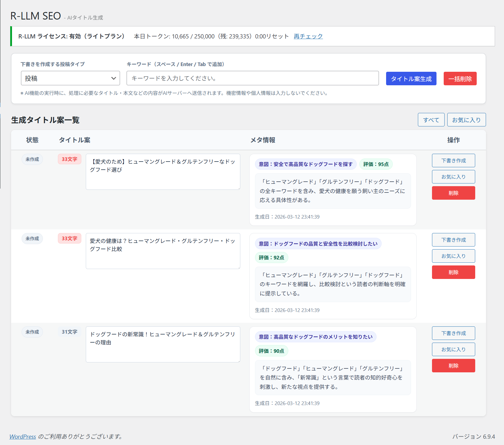Create draft for ドッグフードの新常識 title
The height and width of the screenshot is (445, 504).
click(453, 333)
